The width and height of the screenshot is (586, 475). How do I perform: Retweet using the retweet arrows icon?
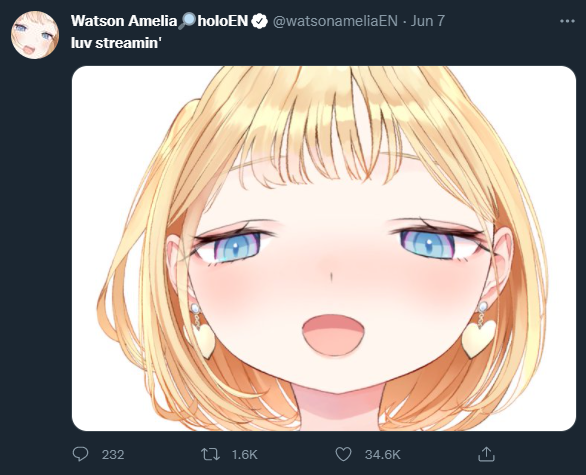tap(210, 454)
